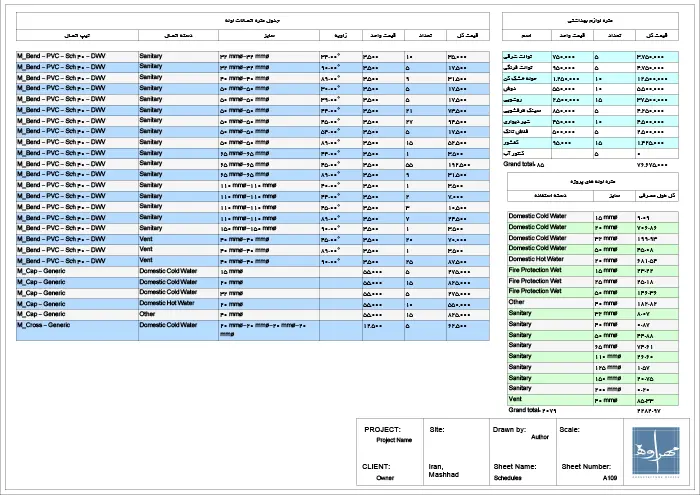Click the 'اسم' name column header
This screenshot has width=700, height=495.
click(x=527, y=35)
